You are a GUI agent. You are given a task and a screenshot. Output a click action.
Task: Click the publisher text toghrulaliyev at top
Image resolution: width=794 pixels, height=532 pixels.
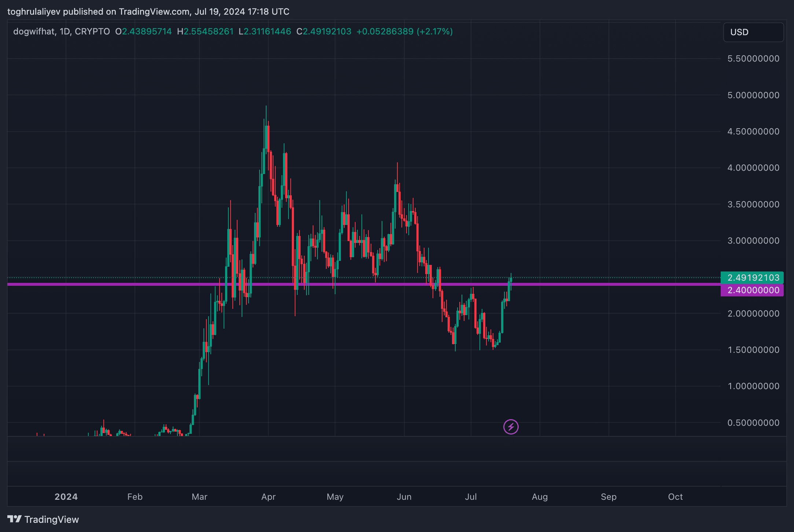tap(34, 12)
